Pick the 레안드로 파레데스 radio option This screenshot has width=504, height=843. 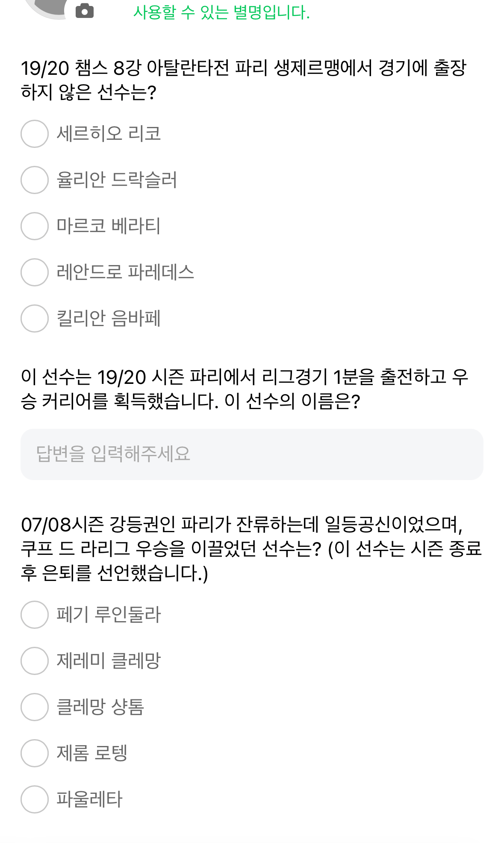pyautogui.click(x=35, y=272)
